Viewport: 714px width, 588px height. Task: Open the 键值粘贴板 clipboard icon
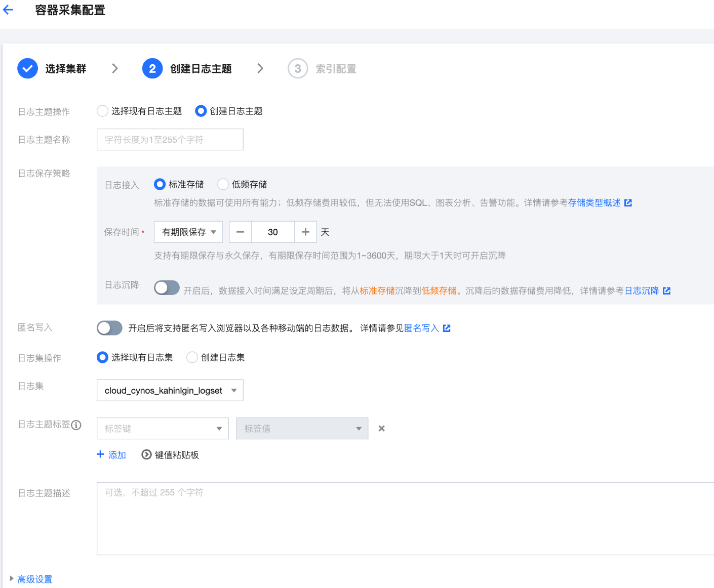146,454
